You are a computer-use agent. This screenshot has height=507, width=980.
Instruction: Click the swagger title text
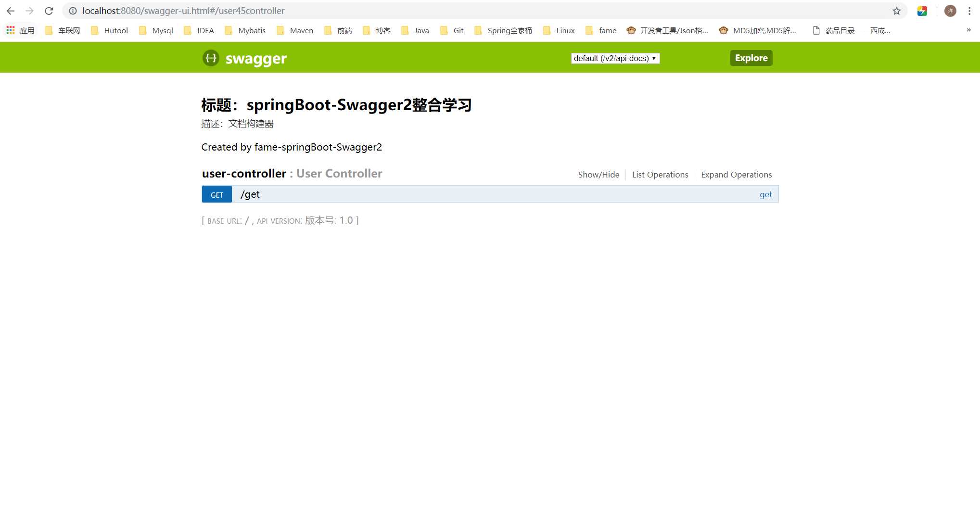tap(256, 59)
